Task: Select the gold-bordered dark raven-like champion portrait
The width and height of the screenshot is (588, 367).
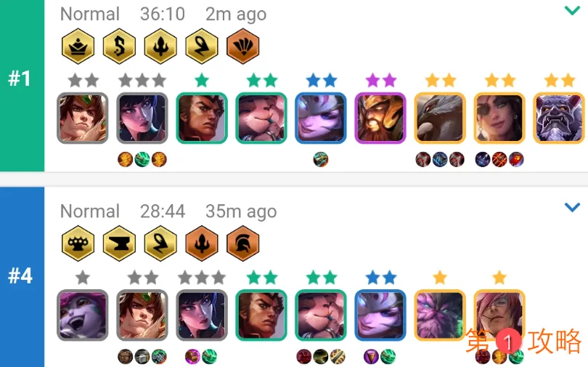Action: [x=440, y=118]
